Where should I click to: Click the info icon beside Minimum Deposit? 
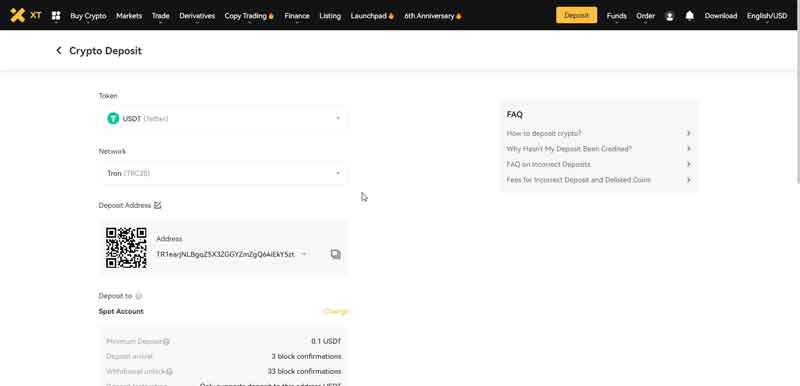[x=166, y=342]
